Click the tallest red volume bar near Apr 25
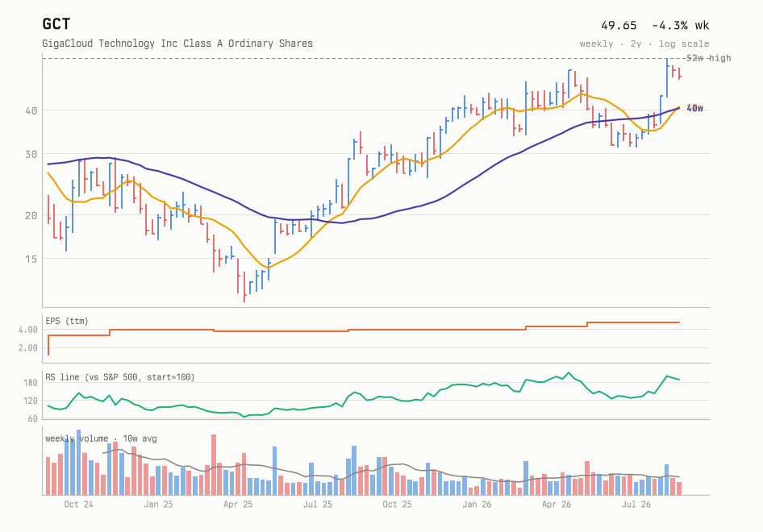The image size is (763, 532). click(214, 465)
